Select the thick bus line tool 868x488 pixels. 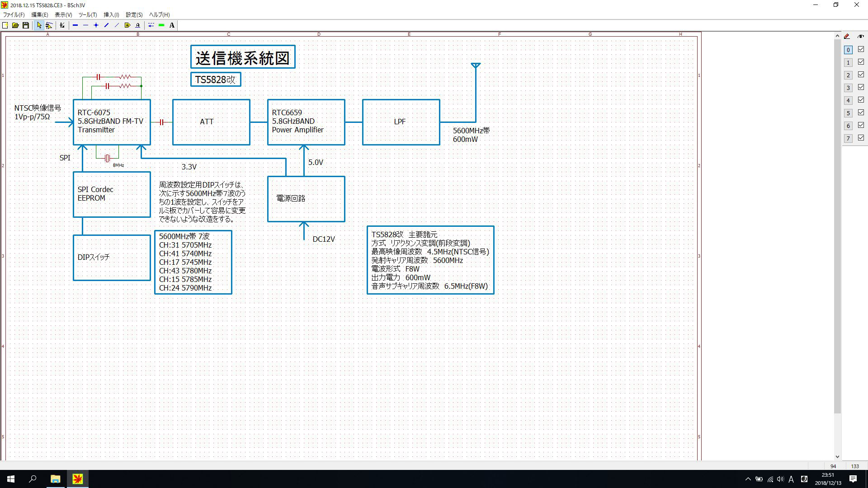pos(75,25)
